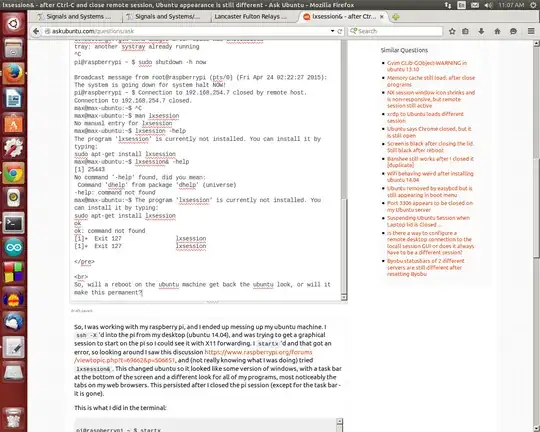Click the Firefox dock icon
This screenshot has width=540, height=432.
point(13,73)
